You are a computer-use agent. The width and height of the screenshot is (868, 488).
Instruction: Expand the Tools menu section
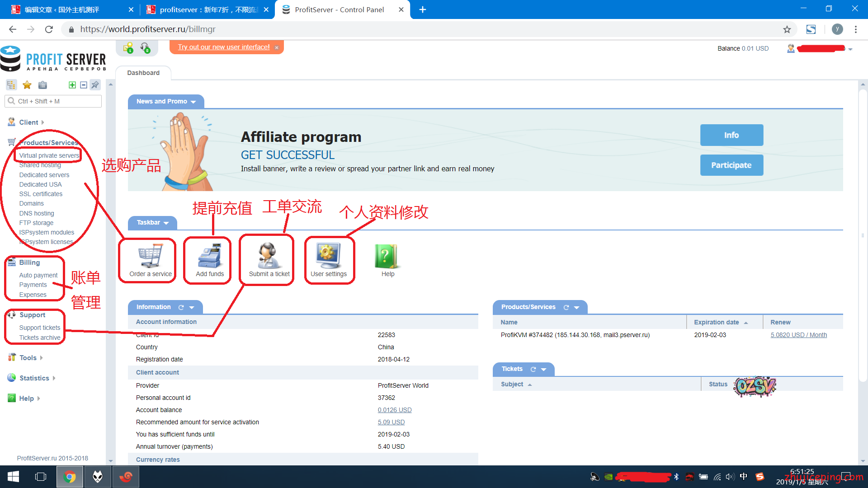pos(28,358)
